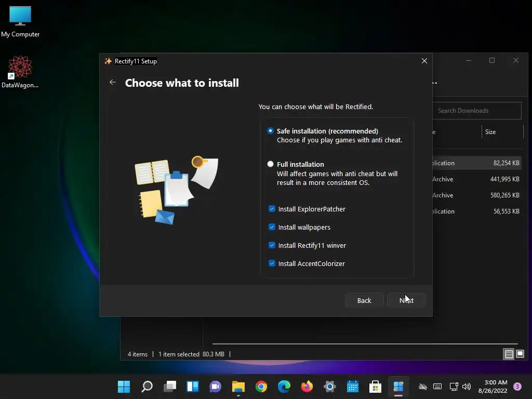
Task: Click the volume speaker tray icon
Action: click(x=467, y=387)
